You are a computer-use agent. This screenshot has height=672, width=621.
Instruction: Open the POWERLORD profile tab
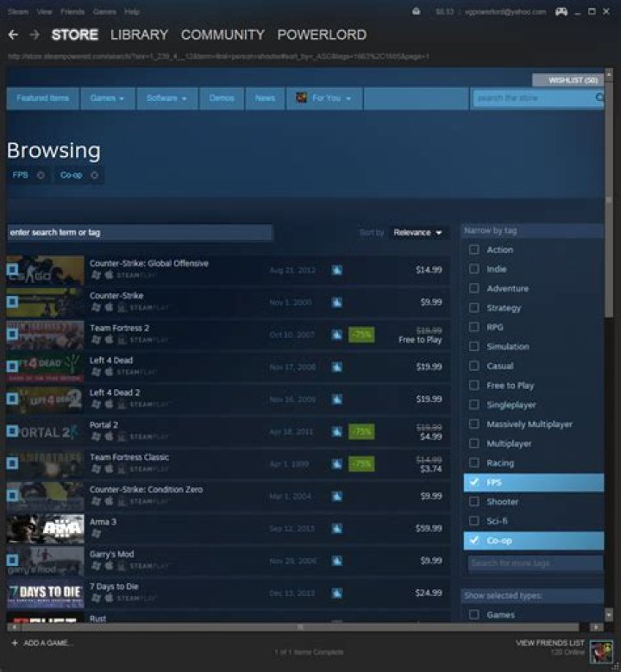tap(322, 35)
